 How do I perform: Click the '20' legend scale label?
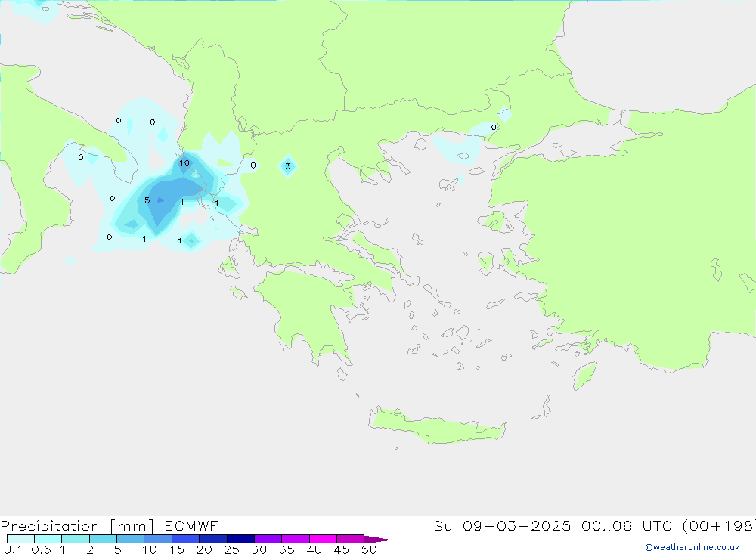click(204, 549)
